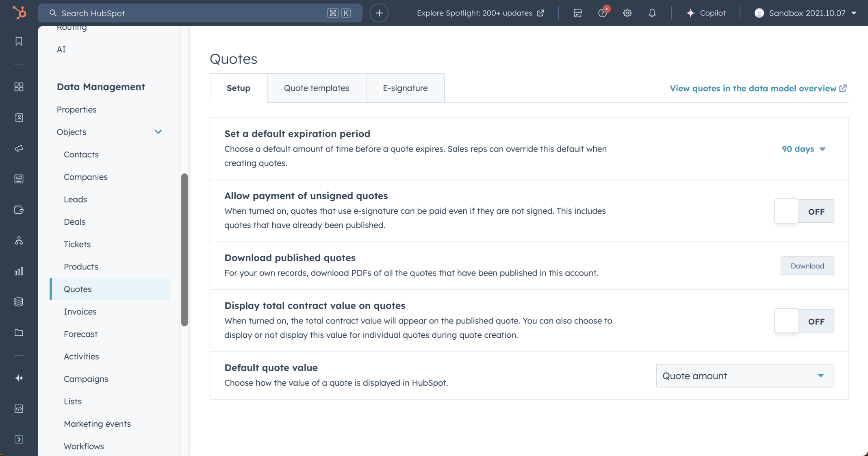Viewport: 868px width, 456px height.
Task: Select Deals under Objects
Action: click(x=75, y=222)
